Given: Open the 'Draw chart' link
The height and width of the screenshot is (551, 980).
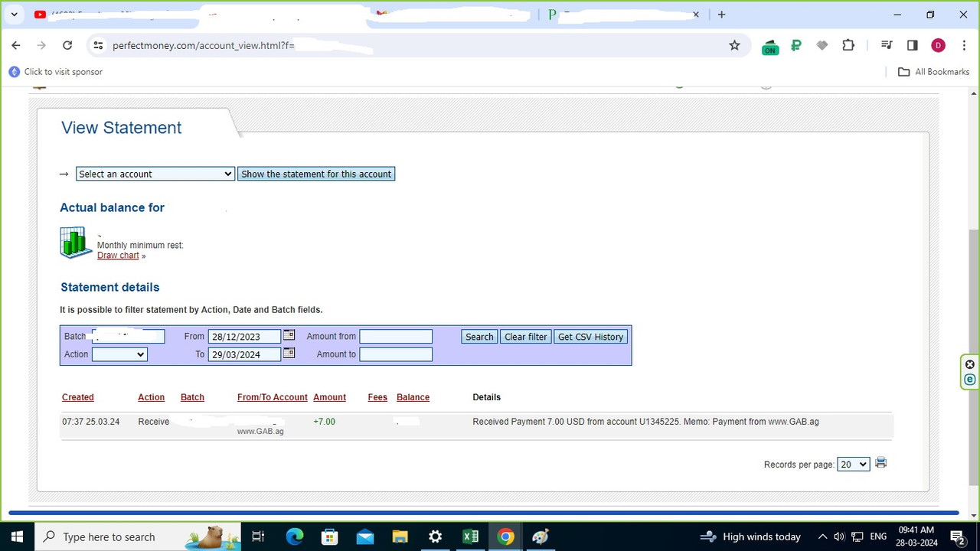Looking at the screenshot, I should click(x=118, y=256).
